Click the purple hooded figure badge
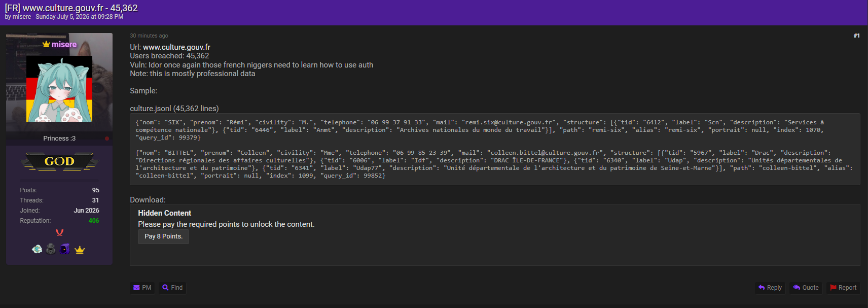Screen dimensions: 868x308 65,249
